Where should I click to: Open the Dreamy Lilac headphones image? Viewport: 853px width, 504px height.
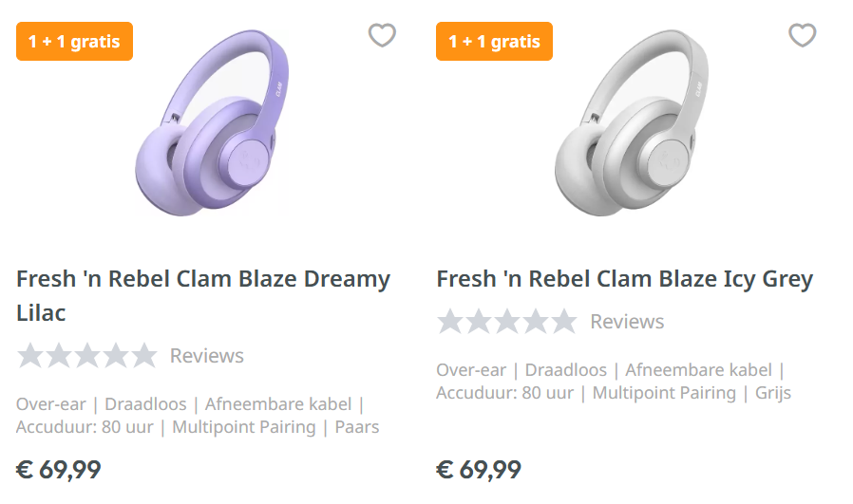click(x=211, y=123)
